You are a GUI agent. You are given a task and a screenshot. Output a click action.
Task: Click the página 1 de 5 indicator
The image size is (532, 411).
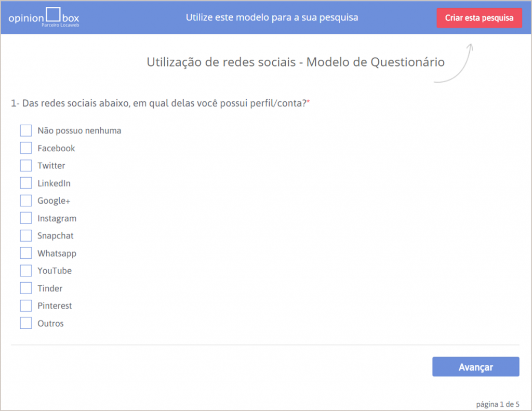497,404
